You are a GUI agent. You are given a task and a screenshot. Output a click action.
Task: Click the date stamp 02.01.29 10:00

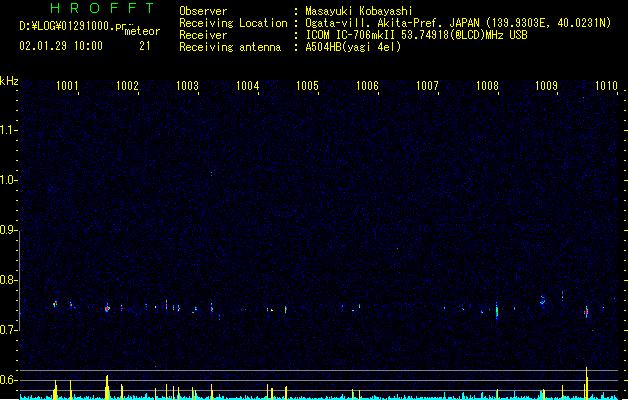(61, 46)
